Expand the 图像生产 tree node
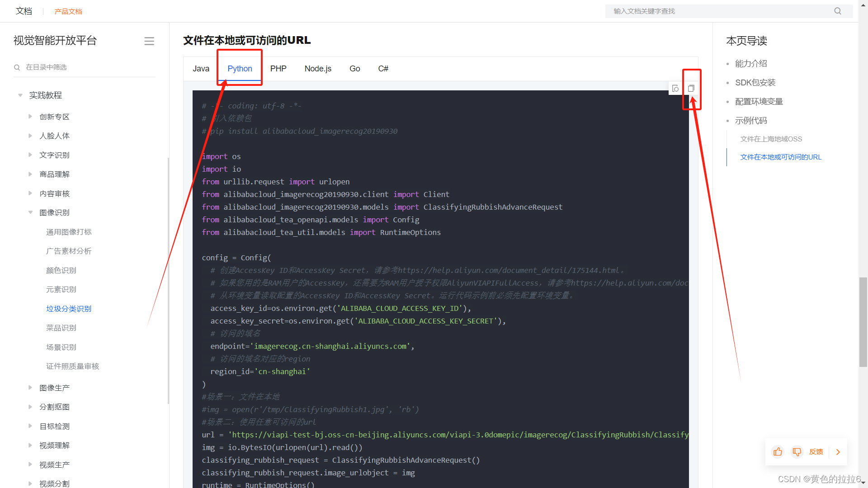Image resolution: width=868 pixels, height=488 pixels. (x=30, y=388)
